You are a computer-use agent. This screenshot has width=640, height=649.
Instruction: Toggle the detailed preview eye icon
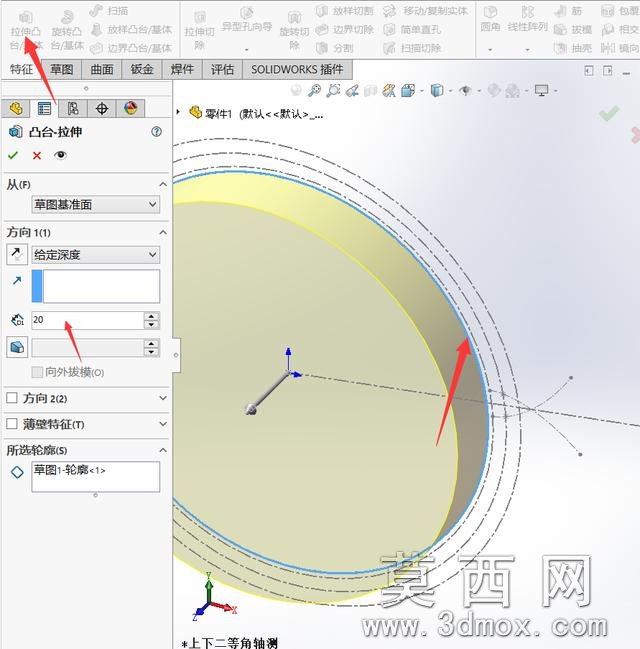[x=60, y=155]
